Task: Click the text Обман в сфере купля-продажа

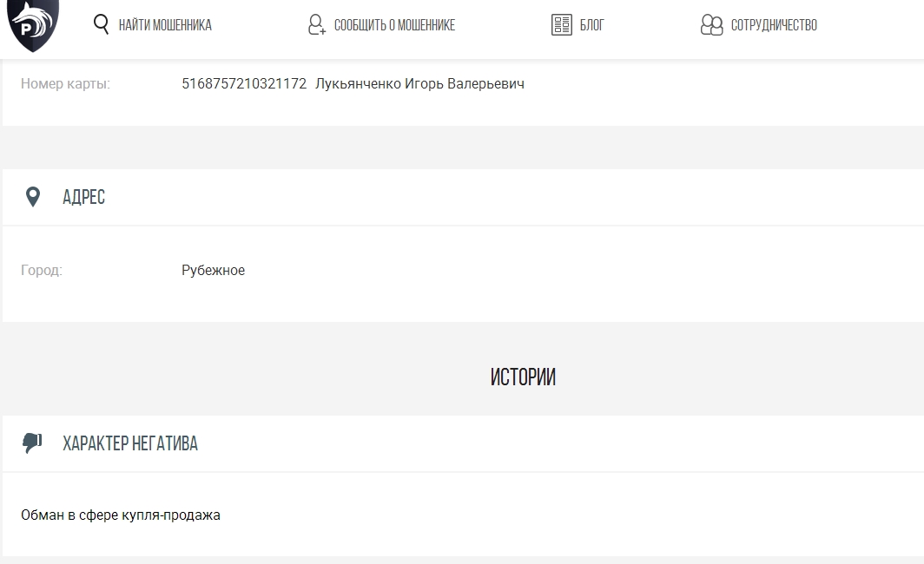Action: pyautogui.click(x=121, y=515)
